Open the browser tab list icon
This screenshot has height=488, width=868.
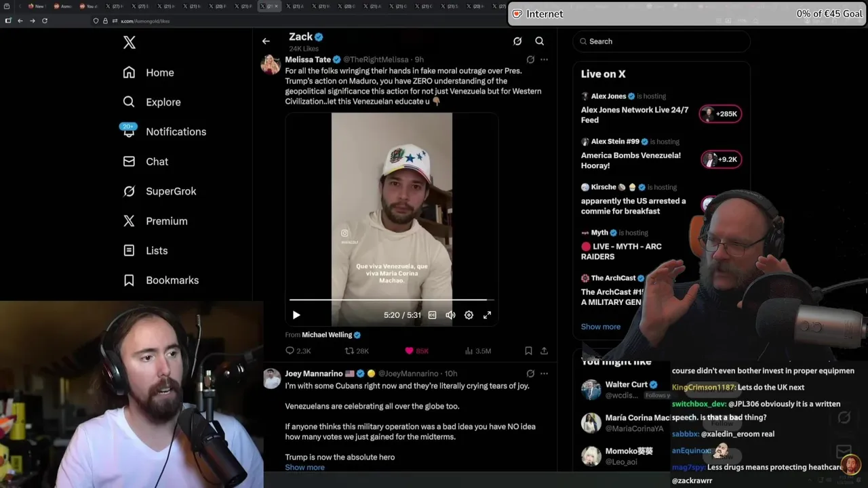6,6
